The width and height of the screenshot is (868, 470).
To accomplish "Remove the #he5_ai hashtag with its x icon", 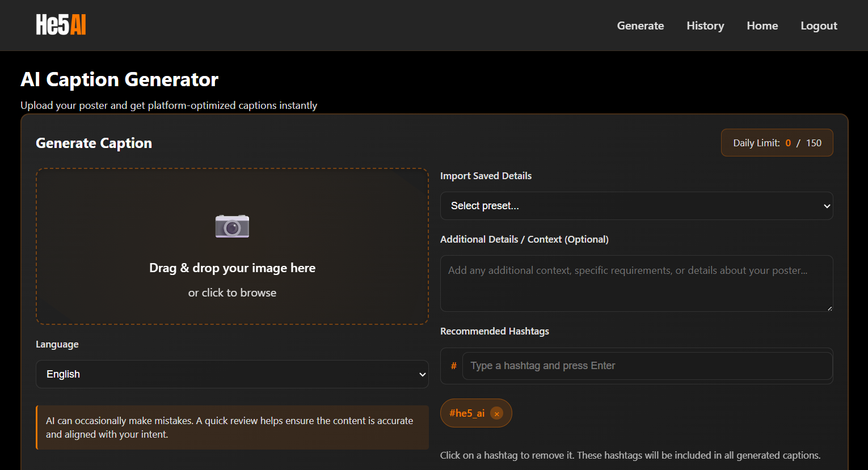I will point(496,414).
